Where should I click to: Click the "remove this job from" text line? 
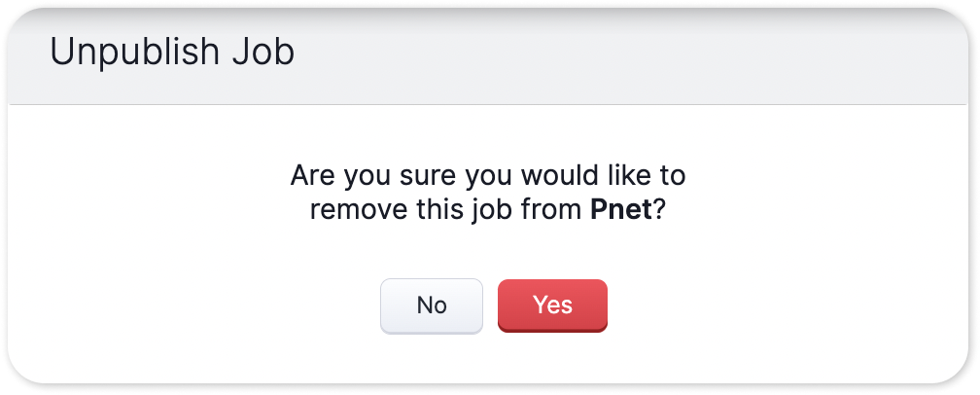(446, 210)
